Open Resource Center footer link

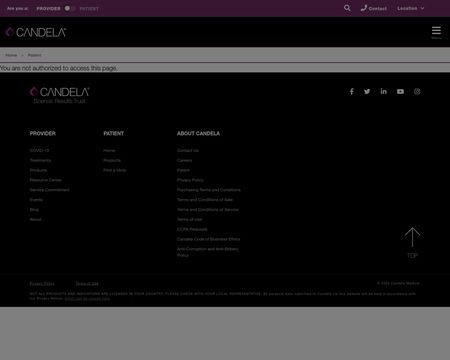46,180
